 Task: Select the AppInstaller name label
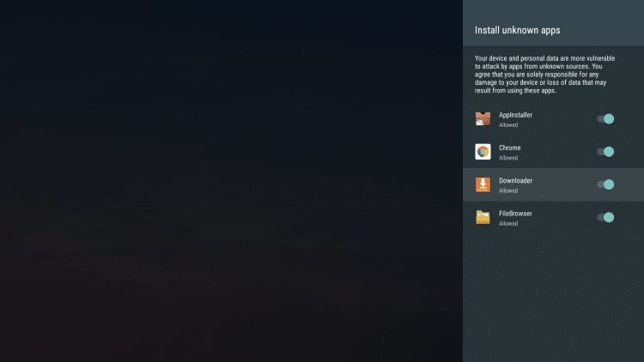click(516, 115)
